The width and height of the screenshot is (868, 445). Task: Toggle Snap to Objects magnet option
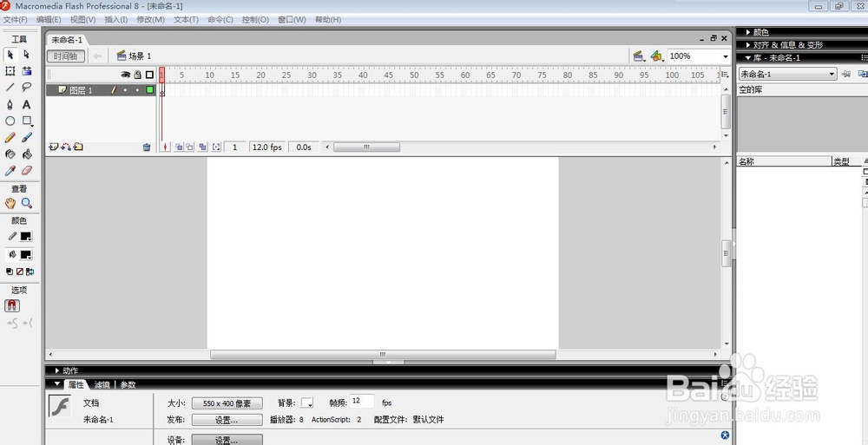pos(12,305)
